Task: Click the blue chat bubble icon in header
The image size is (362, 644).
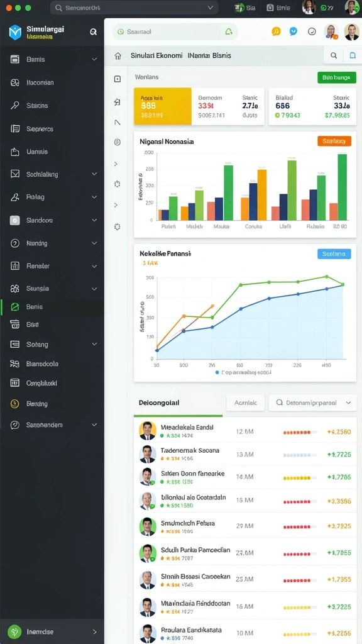Action: point(293,31)
